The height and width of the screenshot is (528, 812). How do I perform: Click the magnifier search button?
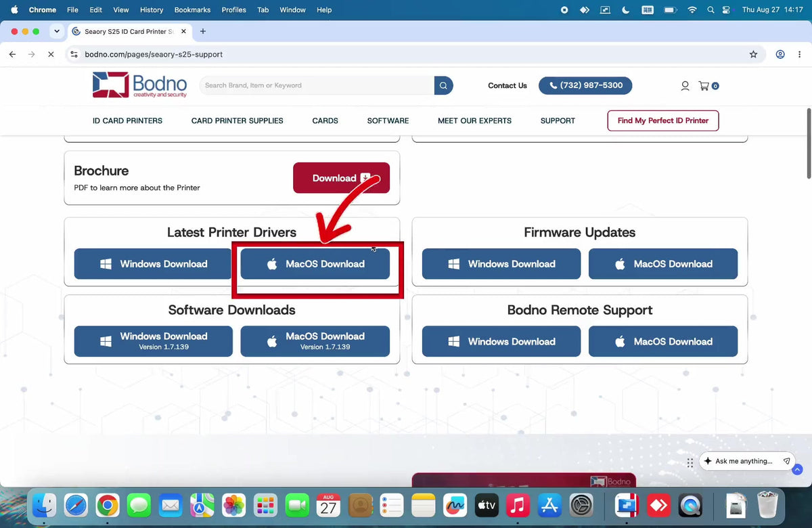point(443,85)
